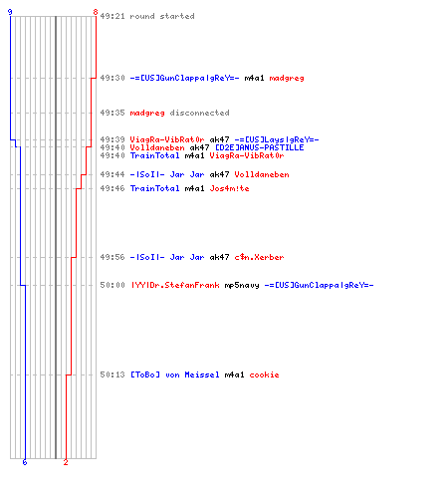Click the 49:21 round started entry
The width and height of the screenshot is (448, 498).
tap(147, 16)
